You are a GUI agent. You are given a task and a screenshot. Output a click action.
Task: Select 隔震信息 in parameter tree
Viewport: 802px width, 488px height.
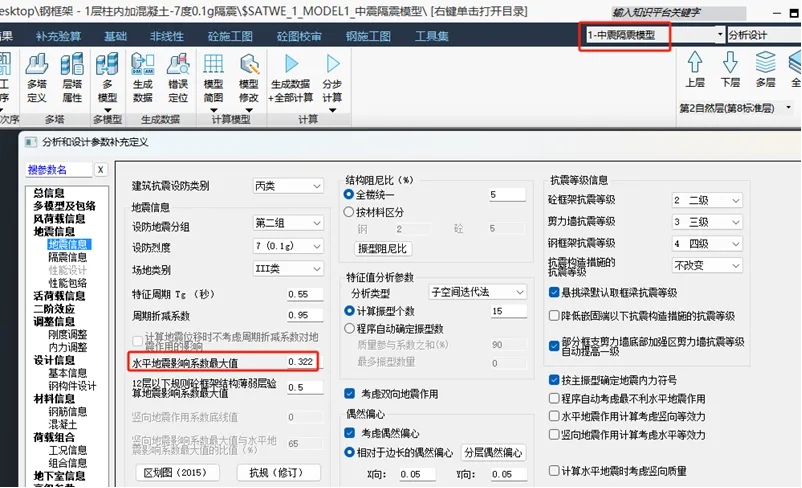coord(68,257)
